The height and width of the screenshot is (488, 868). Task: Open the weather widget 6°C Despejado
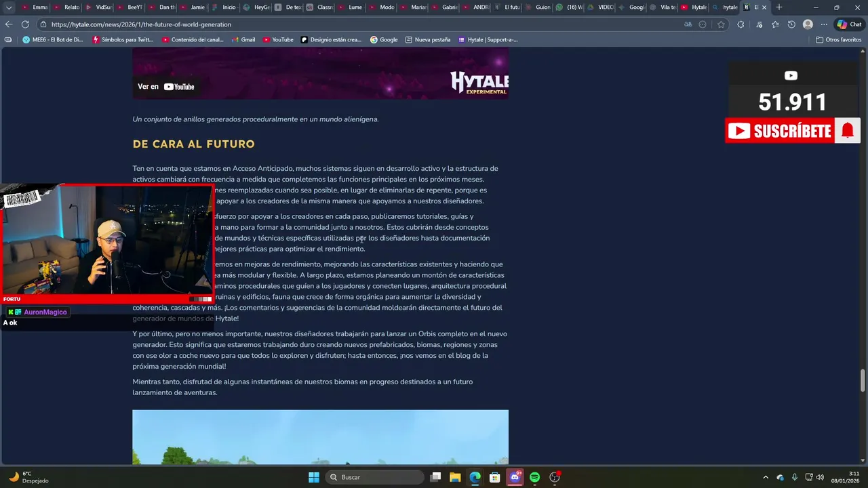28,477
